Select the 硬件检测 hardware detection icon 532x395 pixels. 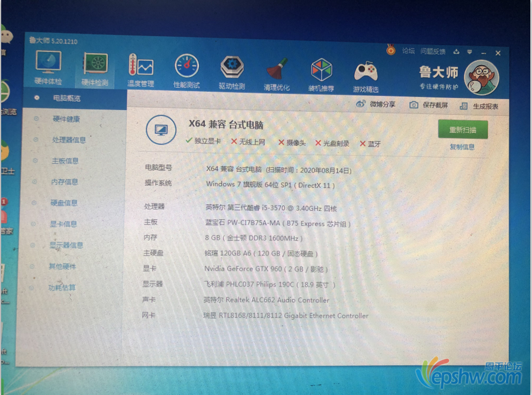[95, 69]
